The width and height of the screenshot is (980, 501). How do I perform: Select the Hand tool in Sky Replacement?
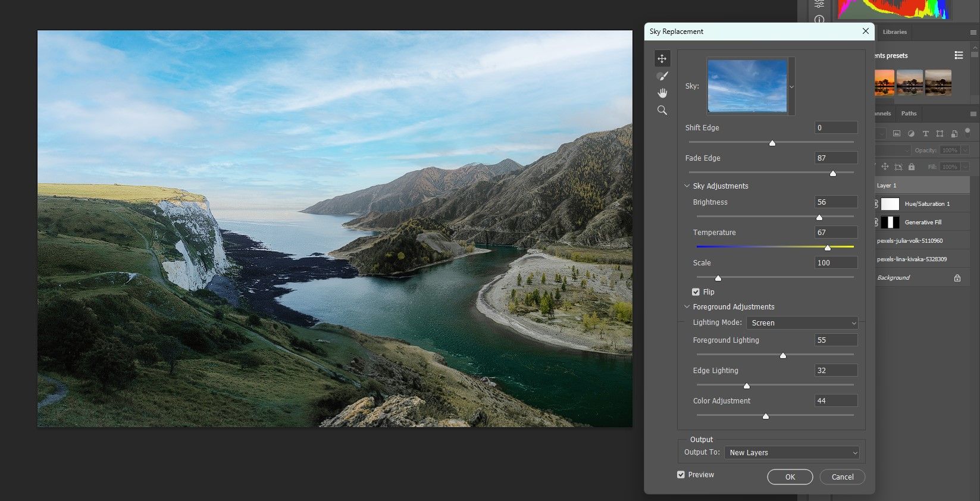[662, 93]
